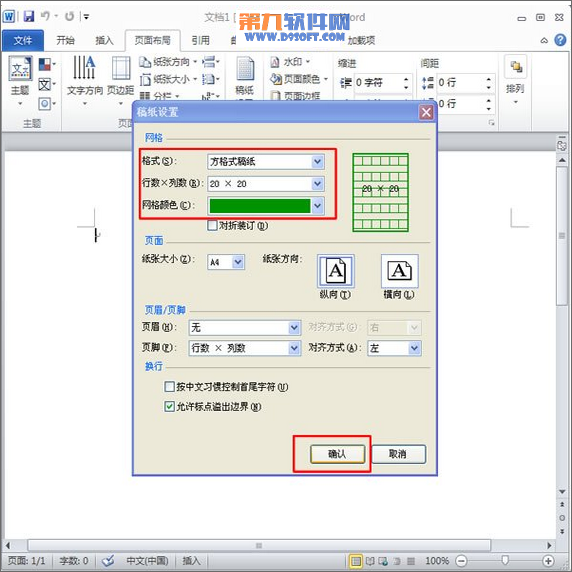This screenshot has height=572, width=572.
Task: Click the Word Help question mark icon
Action: point(560,40)
